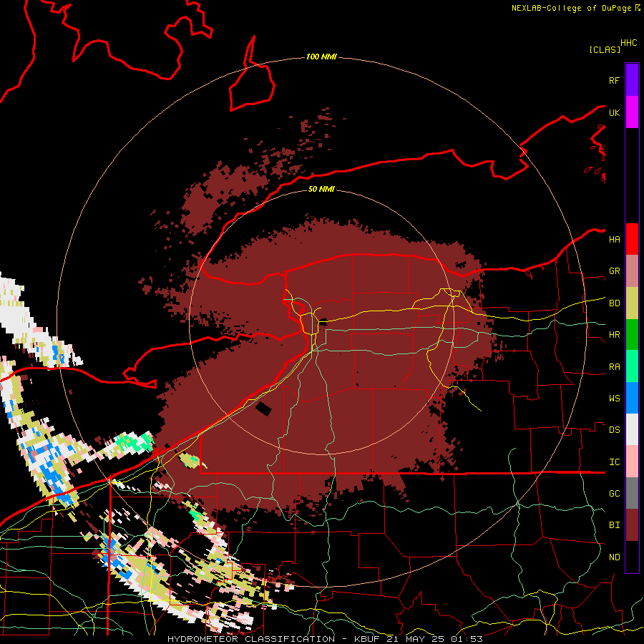Click the RA light green legend swatch
The width and height of the screenshot is (644, 644).
[x=632, y=366]
